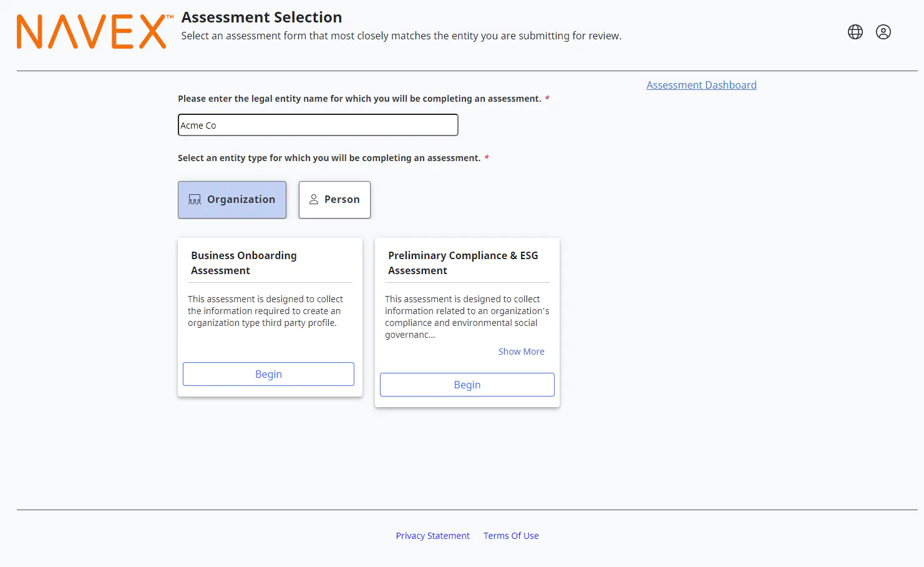The image size is (924, 567).
Task: Expand description with Show More
Action: click(521, 352)
